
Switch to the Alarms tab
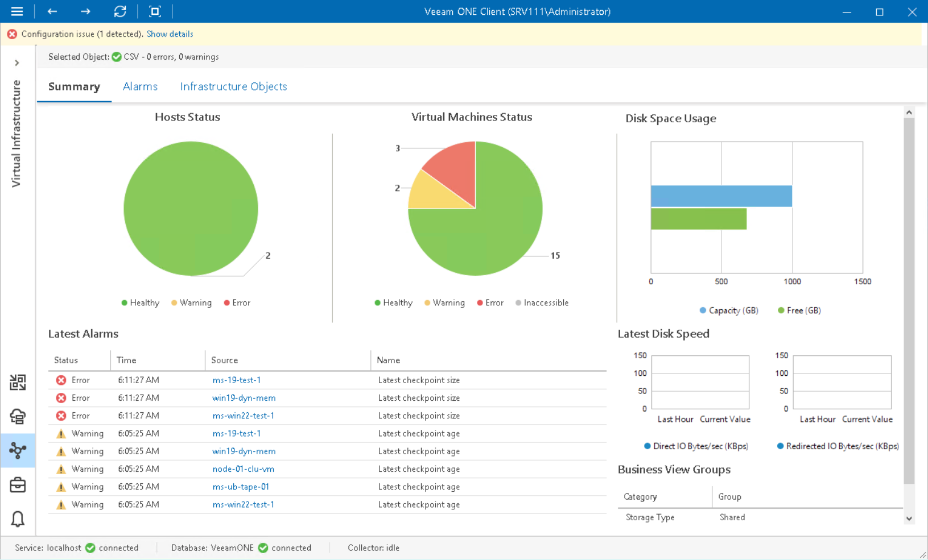140,86
